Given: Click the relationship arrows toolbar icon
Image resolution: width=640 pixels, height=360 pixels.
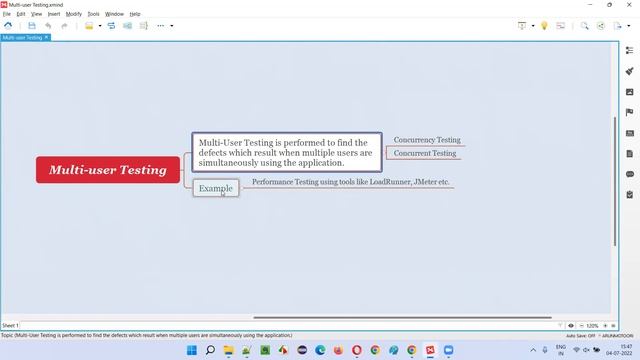Looking at the screenshot, I should (111, 26).
